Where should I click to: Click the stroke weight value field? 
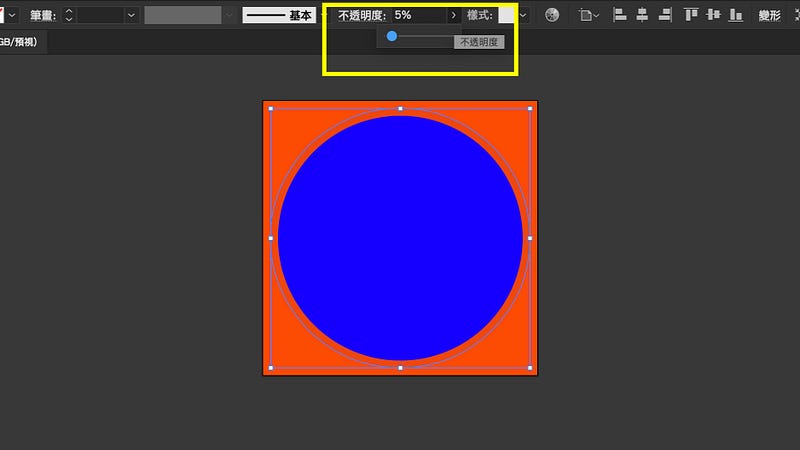100,15
